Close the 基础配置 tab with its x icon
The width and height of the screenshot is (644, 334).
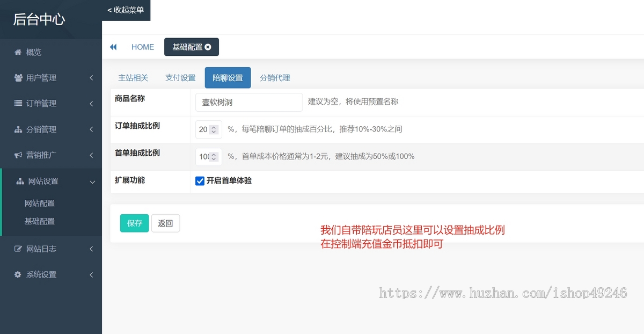[x=208, y=47]
